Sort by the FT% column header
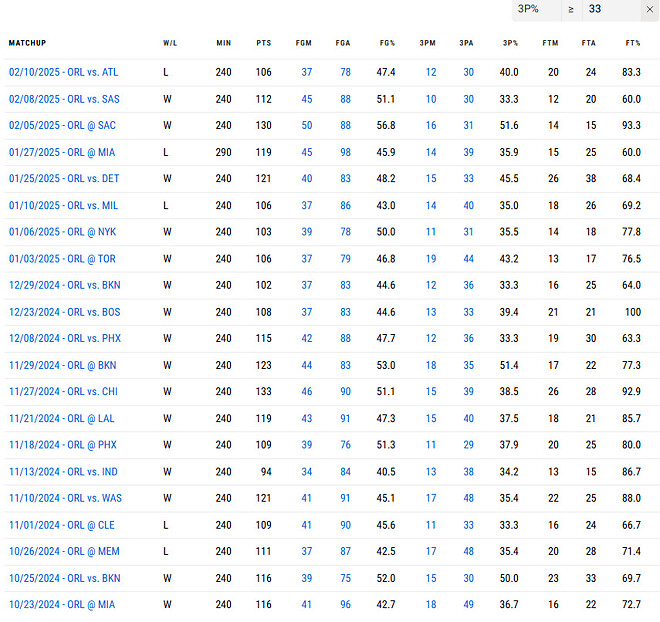Image resolution: width=660 pixels, height=622 pixels. tap(633, 43)
